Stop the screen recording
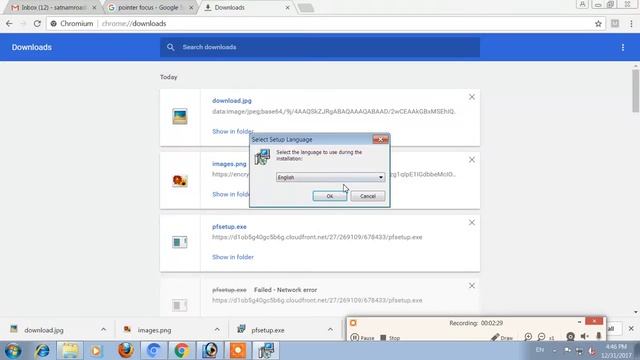The height and width of the screenshot is (360, 640). pyautogui.click(x=390, y=338)
